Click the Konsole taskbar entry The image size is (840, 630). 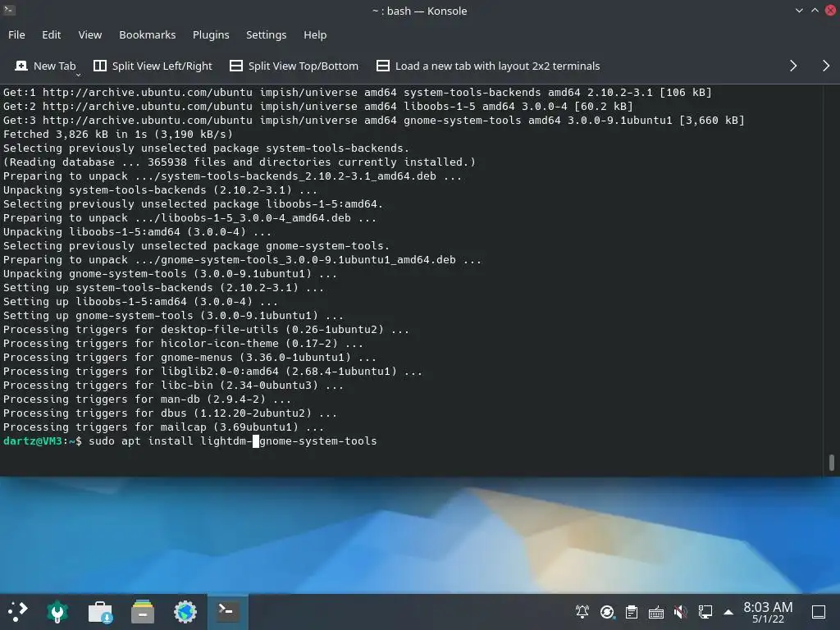click(x=228, y=612)
